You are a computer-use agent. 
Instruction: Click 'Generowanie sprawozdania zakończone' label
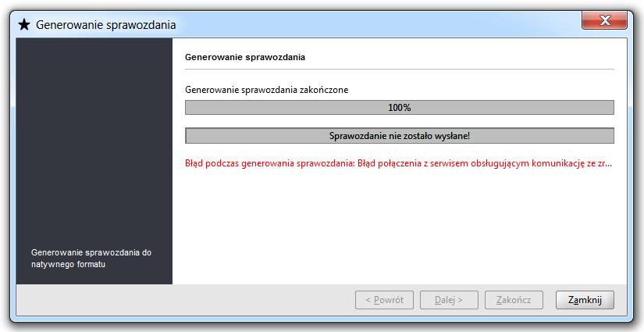pos(266,90)
